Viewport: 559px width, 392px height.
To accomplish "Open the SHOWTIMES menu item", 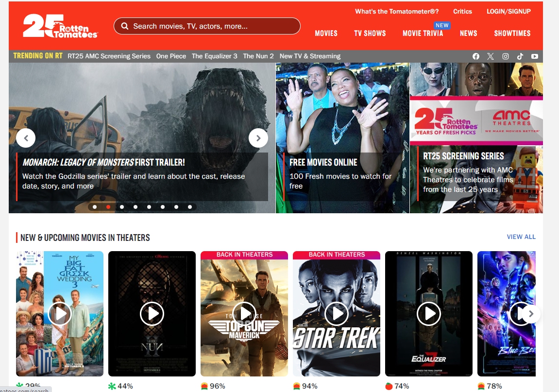I will 512,33.
